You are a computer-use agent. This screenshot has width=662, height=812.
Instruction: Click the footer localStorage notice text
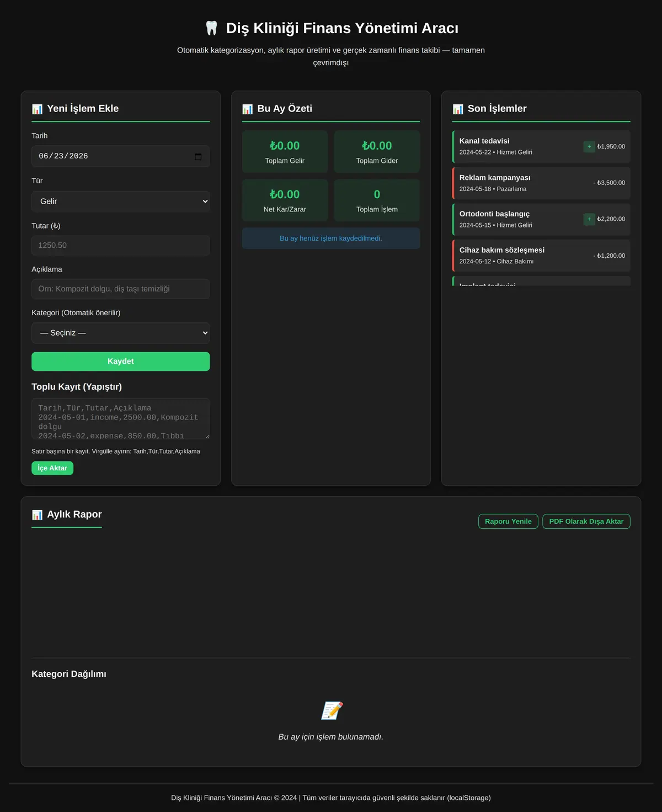point(331,798)
